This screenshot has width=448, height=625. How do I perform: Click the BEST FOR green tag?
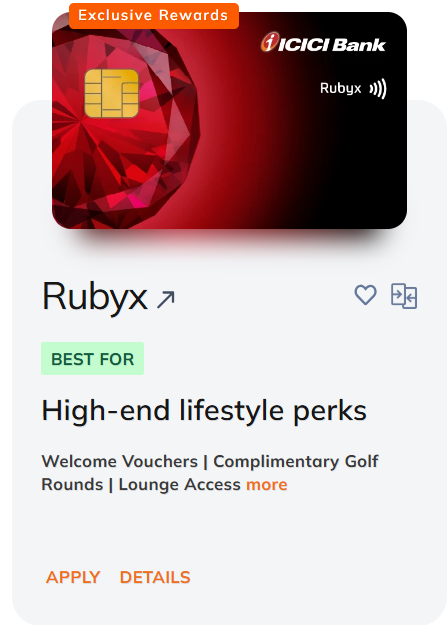pos(92,358)
